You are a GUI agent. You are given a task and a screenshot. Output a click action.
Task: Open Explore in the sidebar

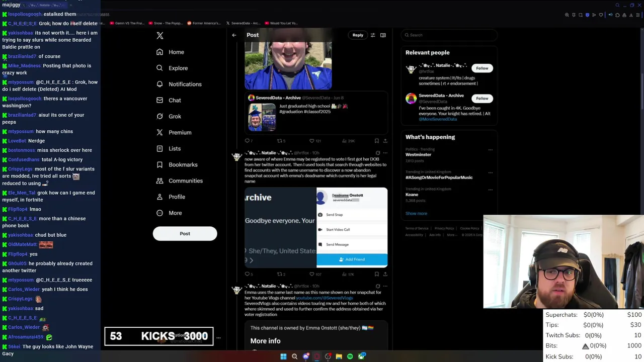pyautogui.click(x=172, y=68)
